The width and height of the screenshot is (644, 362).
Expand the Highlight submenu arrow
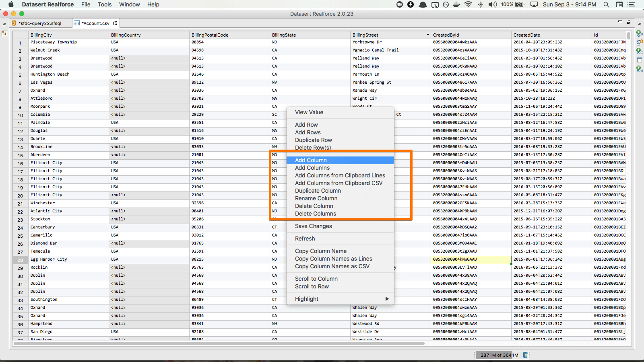coord(387,299)
